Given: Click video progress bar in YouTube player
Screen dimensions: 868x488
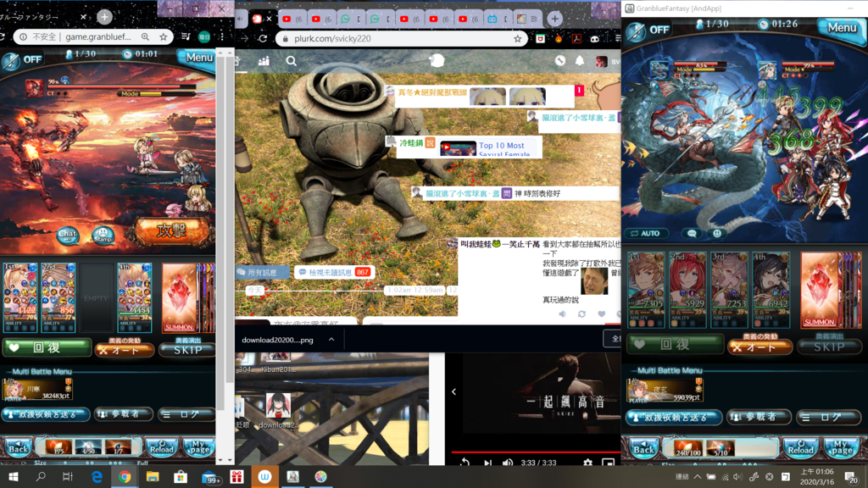Looking at the screenshot, I should point(536,452).
